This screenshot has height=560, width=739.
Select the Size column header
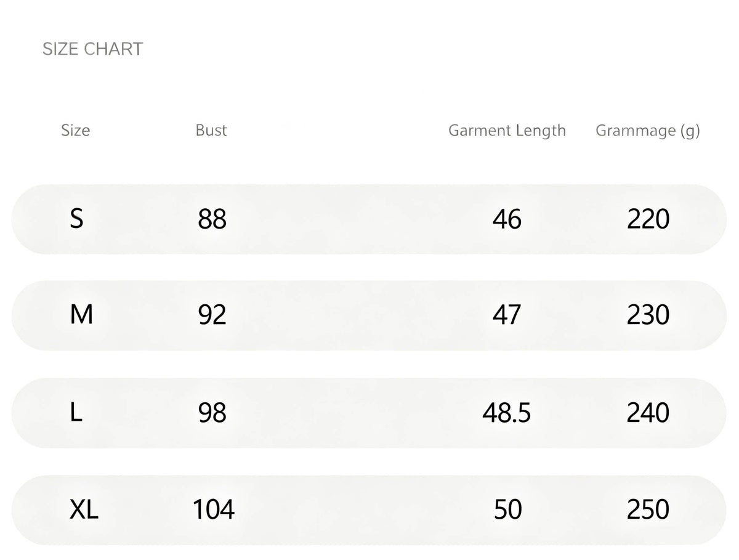point(75,131)
